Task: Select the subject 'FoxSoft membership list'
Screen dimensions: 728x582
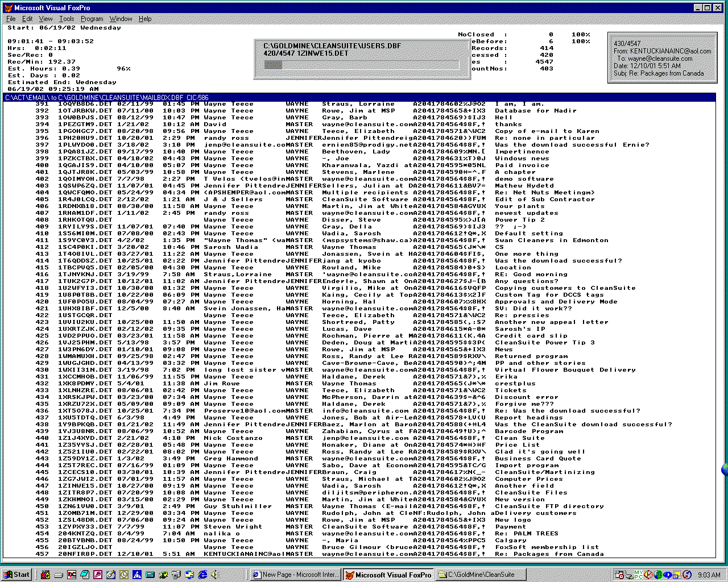Action: point(547,547)
